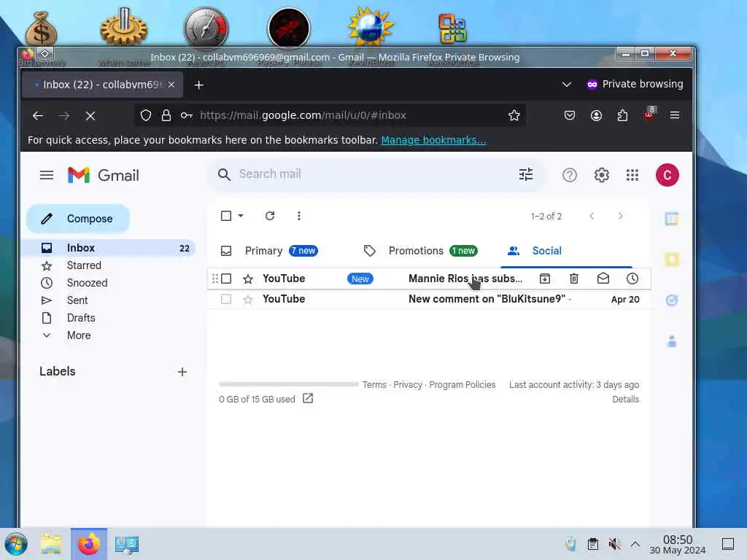Open the Snoozed folder
Viewport: 747px width, 560px height.
(88, 283)
